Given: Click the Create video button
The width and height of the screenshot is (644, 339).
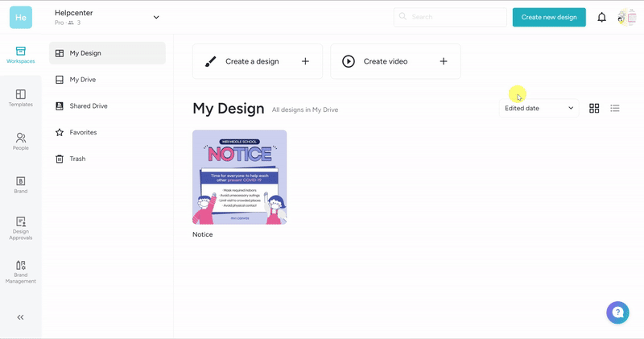Looking at the screenshot, I should pyautogui.click(x=395, y=61).
